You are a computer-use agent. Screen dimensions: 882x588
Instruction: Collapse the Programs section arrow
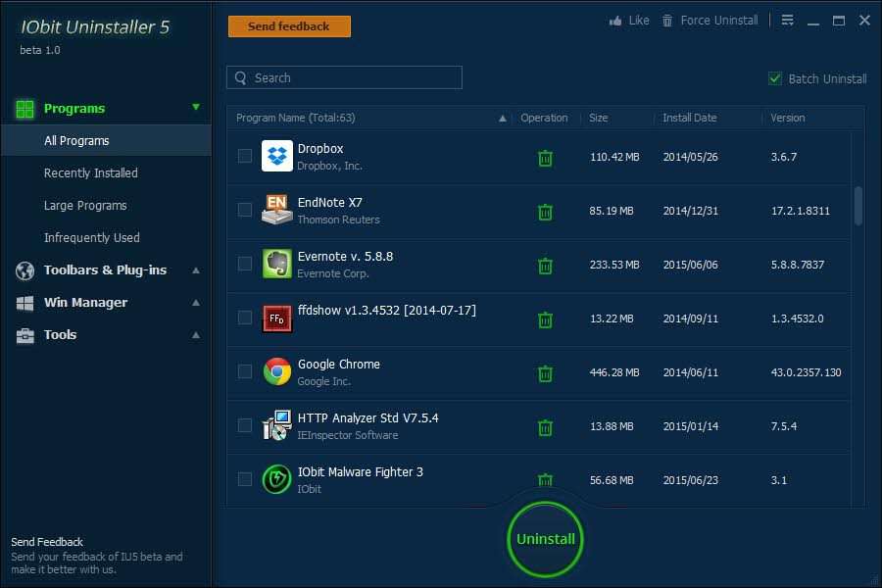click(196, 108)
